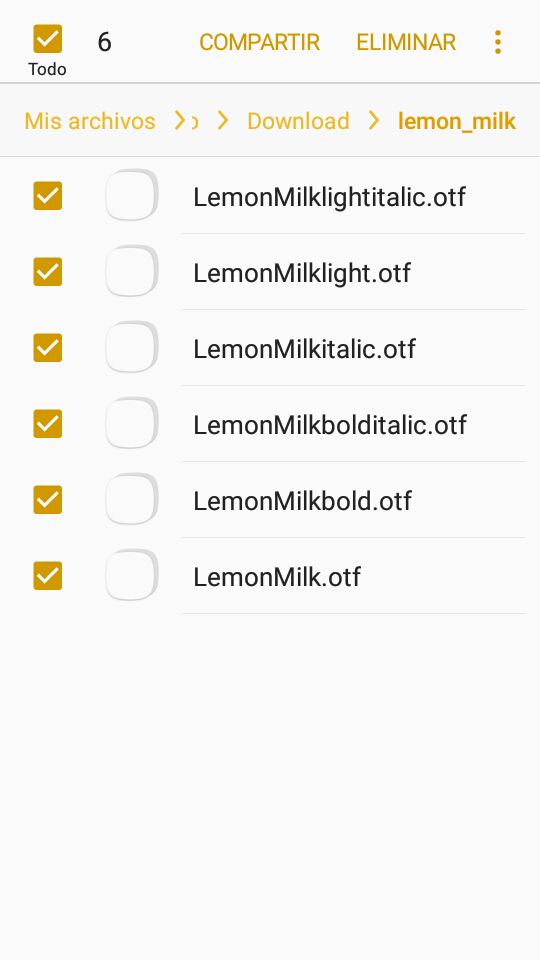The image size is (540, 960).
Task: Tap COMPARTIR to share selected files
Action: tap(260, 42)
